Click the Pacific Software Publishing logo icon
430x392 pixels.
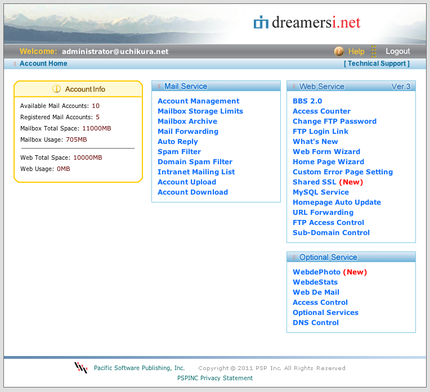pyautogui.click(x=81, y=368)
